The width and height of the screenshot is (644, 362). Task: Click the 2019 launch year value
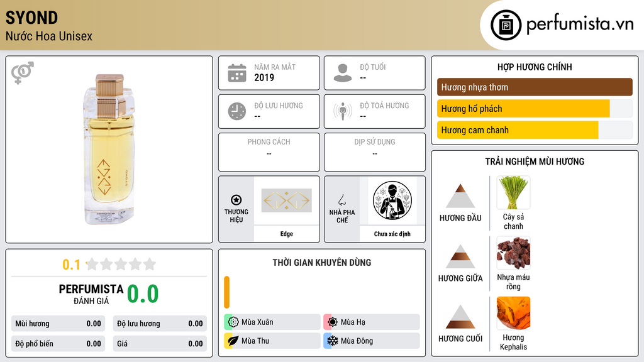[264, 77]
